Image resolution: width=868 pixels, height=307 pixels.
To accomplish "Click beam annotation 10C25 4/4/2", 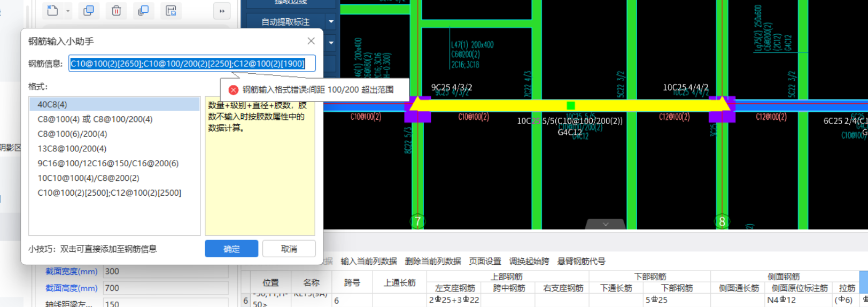I will click(x=686, y=88).
